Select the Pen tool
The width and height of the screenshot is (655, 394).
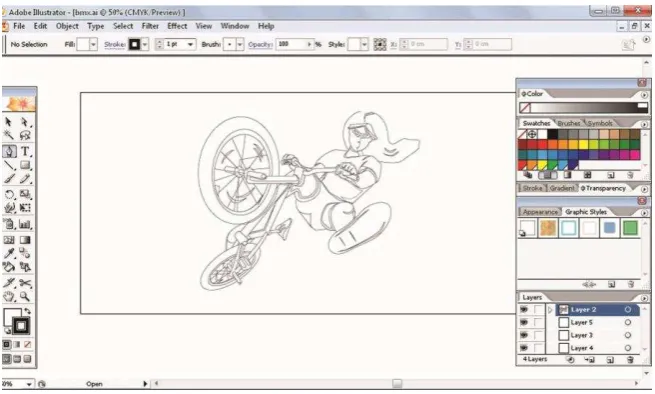[9, 151]
